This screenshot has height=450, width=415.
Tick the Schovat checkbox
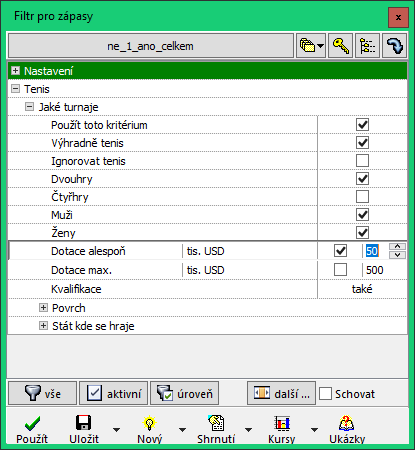[x=325, y=394]
